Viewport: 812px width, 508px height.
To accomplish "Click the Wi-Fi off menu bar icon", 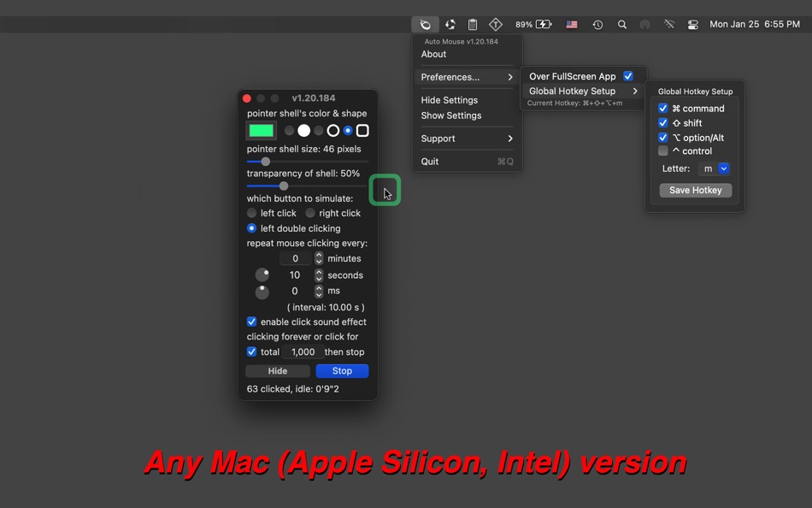I will pos(669,24).
